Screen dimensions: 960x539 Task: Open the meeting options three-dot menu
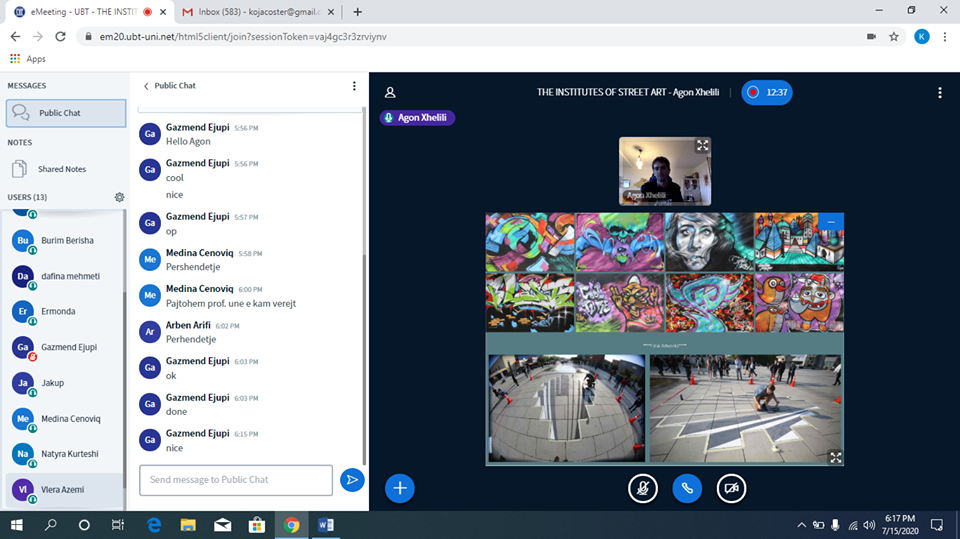pyautogui.click(x=939, y=93)
